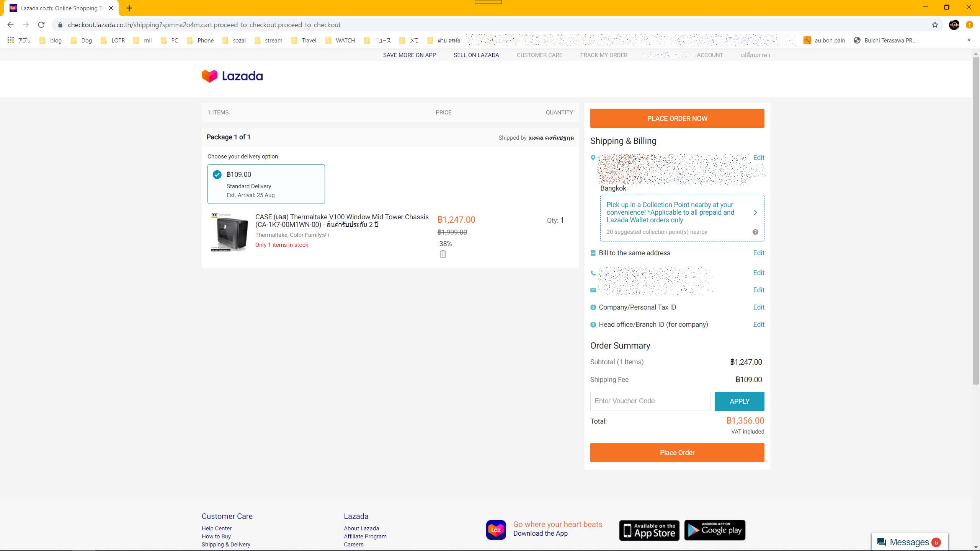Open the au bon pain bookmark
The height and width of the screenshot is (551, 980).
[x=824, y=40]
